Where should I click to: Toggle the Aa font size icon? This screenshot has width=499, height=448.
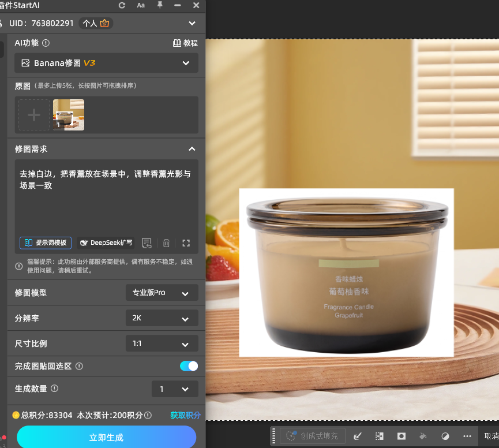[x=141, y=5]
